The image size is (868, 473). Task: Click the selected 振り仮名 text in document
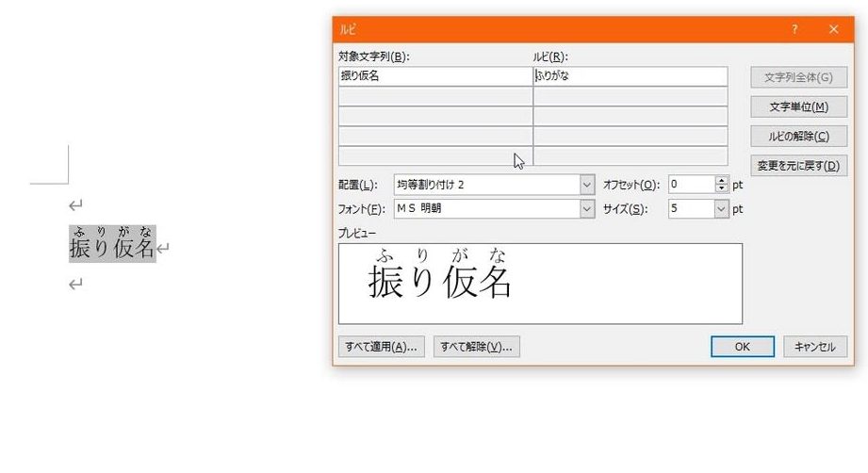click(x=112, y=249)
